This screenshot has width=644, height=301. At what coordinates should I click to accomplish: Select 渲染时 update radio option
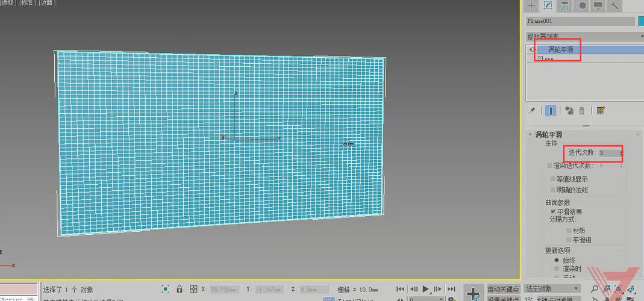(x=556, y=269)
